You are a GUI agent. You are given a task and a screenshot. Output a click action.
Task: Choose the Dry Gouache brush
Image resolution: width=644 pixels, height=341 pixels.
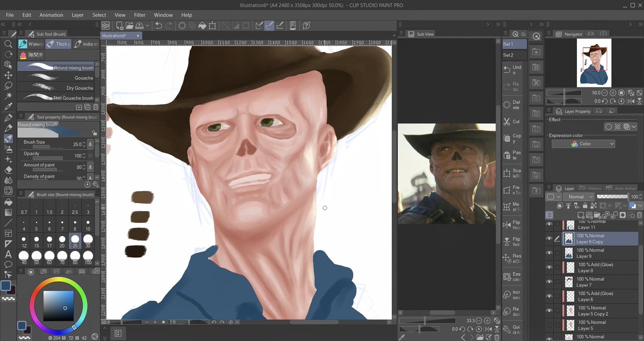[x=56, y=88]
